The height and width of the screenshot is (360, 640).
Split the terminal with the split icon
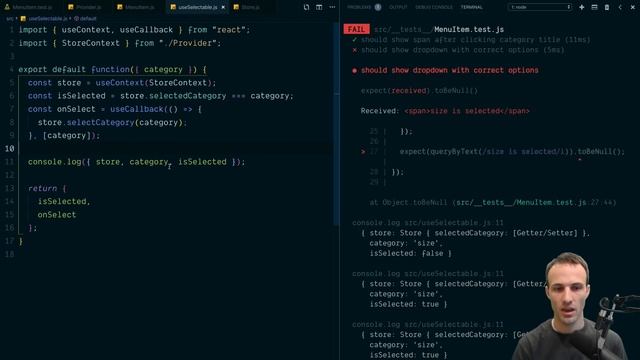click(594, 7)
